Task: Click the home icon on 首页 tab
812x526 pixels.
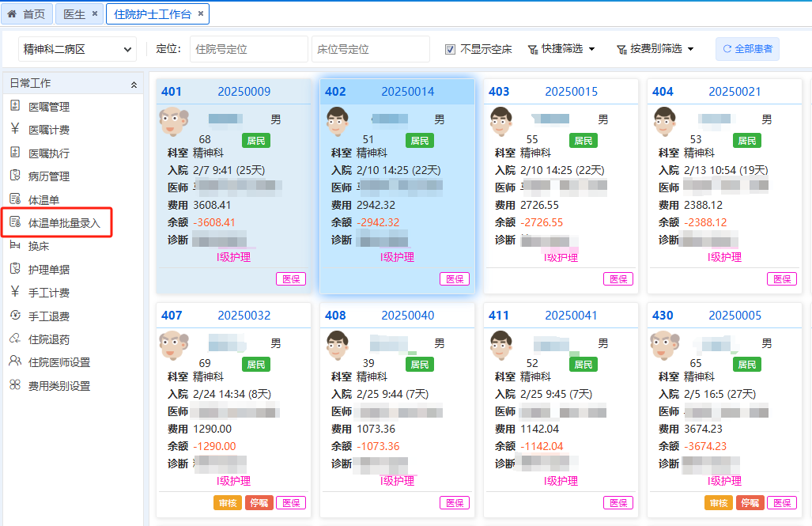Action: pos(12,14)
